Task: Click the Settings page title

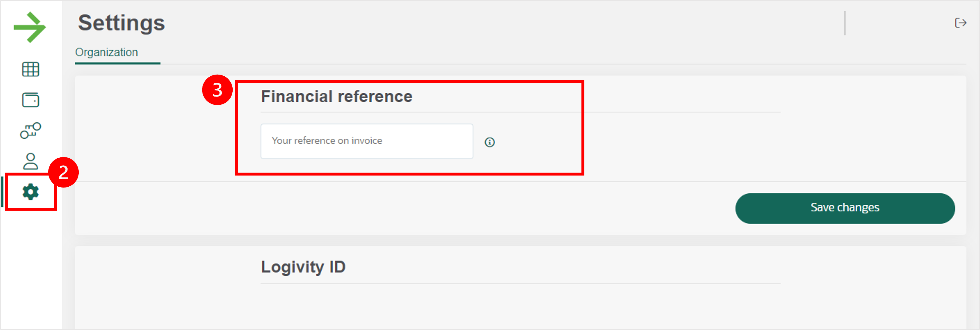Action: pyautogui.click(x=121, y=23)
